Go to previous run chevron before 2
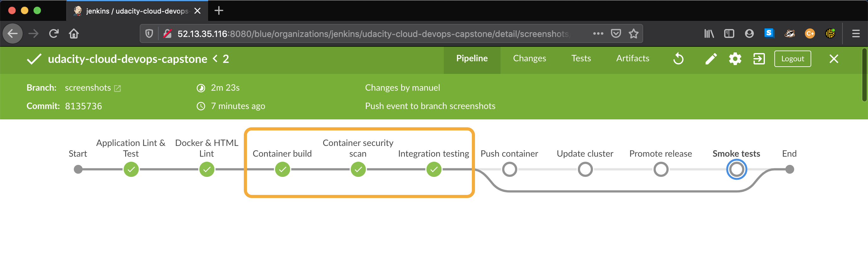Viewport: 868px width, 271px height. pos(215,59)
